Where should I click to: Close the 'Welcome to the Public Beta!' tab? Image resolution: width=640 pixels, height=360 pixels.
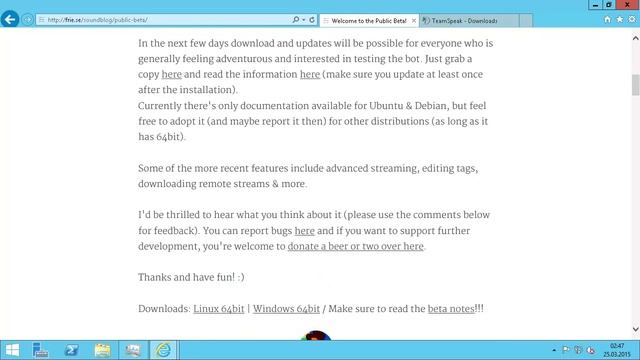[x=413, y=20]
